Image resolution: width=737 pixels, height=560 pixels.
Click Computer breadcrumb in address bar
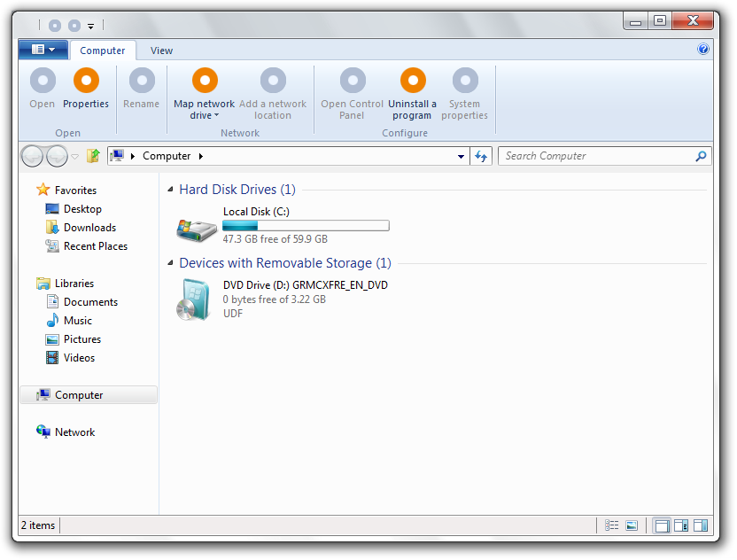[x=167, y=156]
